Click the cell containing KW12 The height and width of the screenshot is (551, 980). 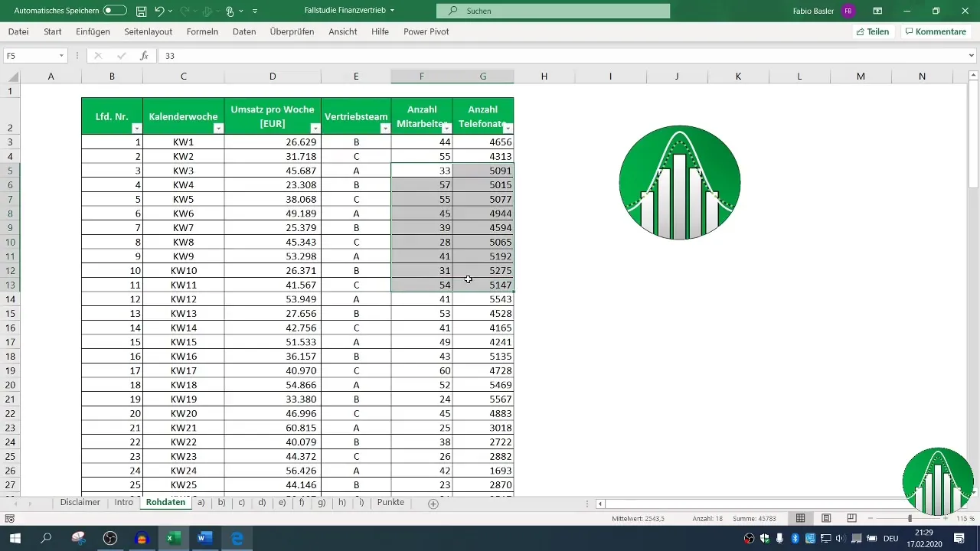[x=183, y=299]
